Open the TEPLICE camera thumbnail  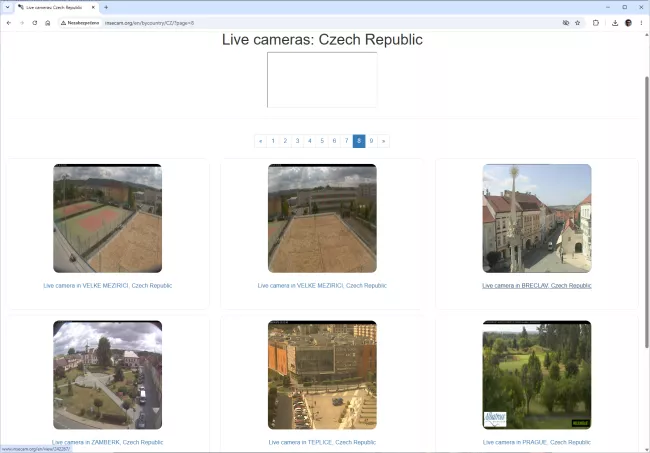322,375
